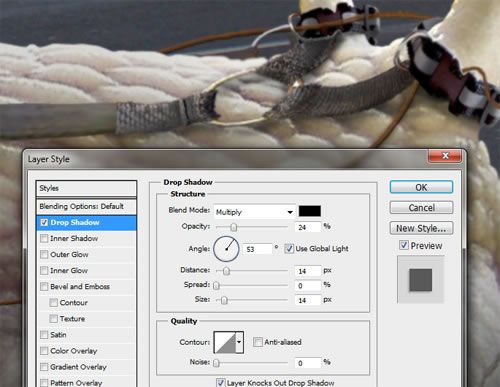Open the Blend Mode Multiply dropdown
Viewport: 500px width, 387px height.
point(254,212)
